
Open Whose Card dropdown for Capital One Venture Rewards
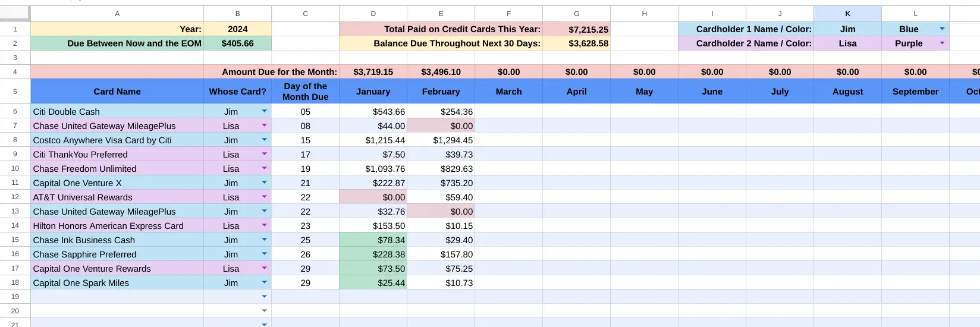coord(264,268)
